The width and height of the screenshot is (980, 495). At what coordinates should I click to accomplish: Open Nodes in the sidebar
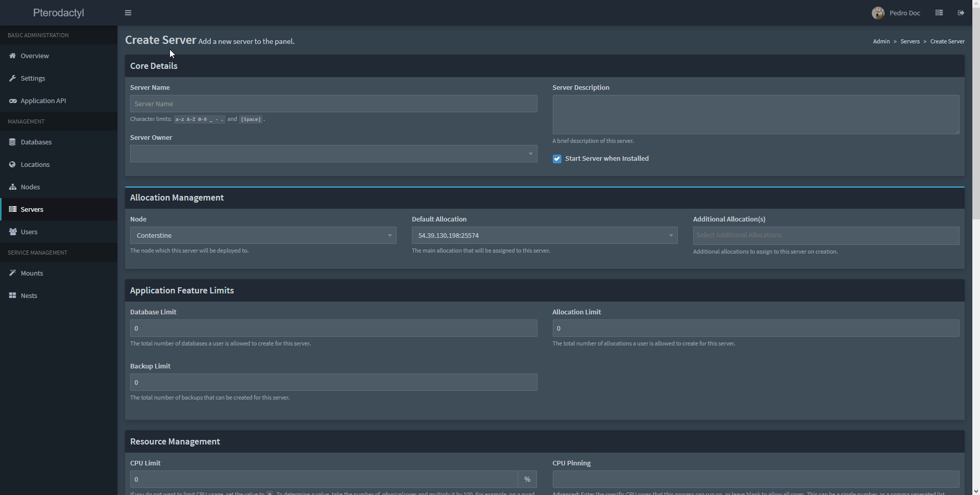[59, 187]
